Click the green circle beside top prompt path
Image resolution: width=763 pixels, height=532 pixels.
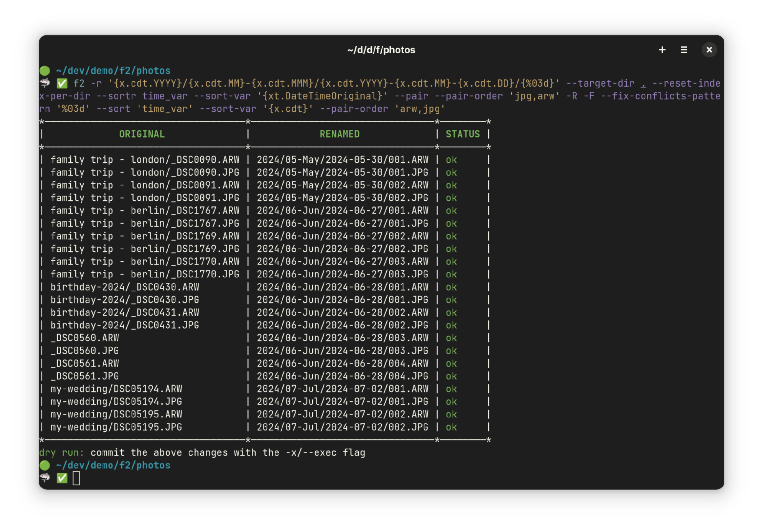45,71
